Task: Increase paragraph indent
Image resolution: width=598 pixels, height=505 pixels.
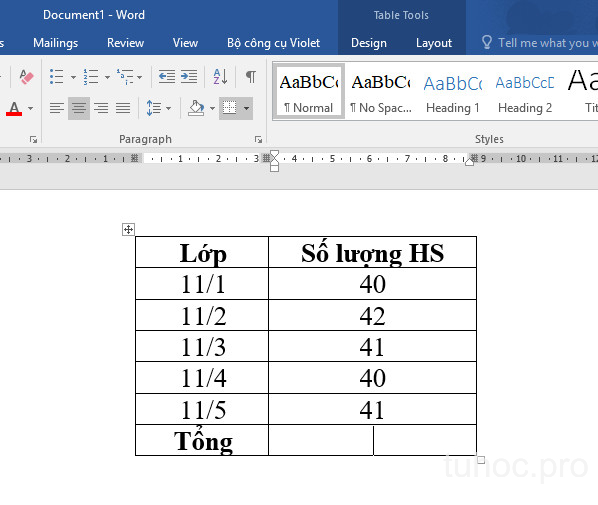Action: (x=189, y=77)
